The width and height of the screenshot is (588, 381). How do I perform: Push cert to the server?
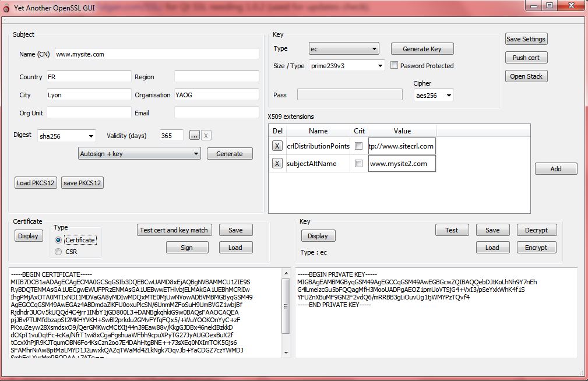[526, 57]
